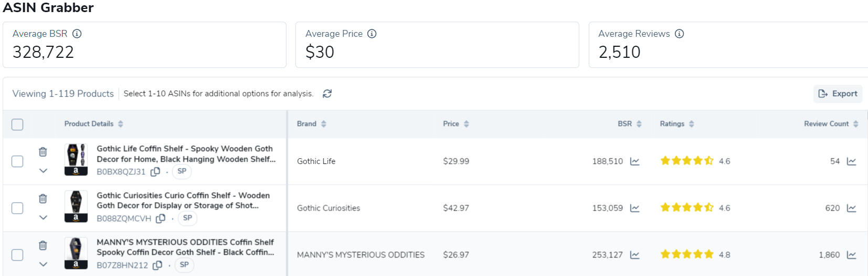Expand the MANNY'S MYSTERIOUS ODDITIES row chevron
The height and width of the screenshot is (276, 868).
click(x=43, y=264)
